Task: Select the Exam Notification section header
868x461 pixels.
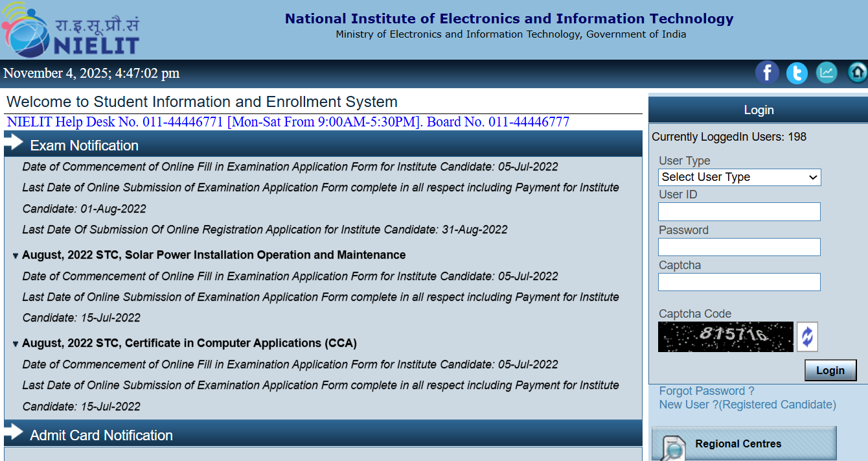Action: pos(84,145)
